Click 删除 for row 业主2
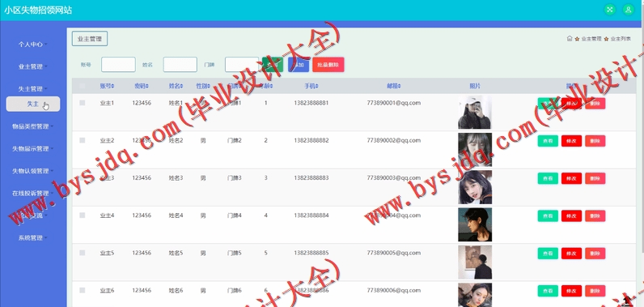This screenshot has height=307, width=644. click(x=595, y=141)
